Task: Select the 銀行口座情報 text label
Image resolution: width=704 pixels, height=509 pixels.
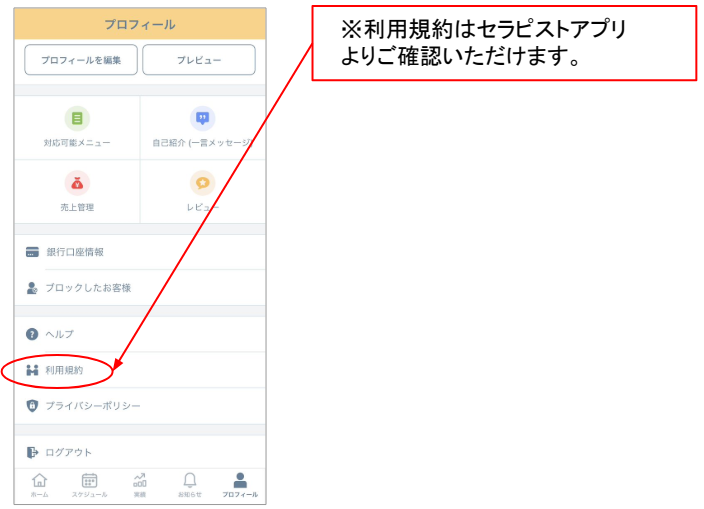Action: tap(75, 252)
